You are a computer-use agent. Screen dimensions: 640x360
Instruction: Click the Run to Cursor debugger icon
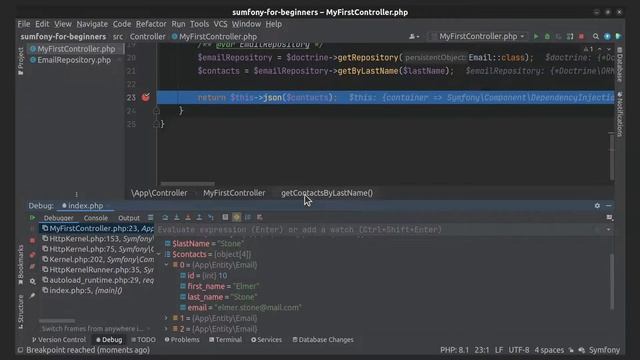point(211,218)
